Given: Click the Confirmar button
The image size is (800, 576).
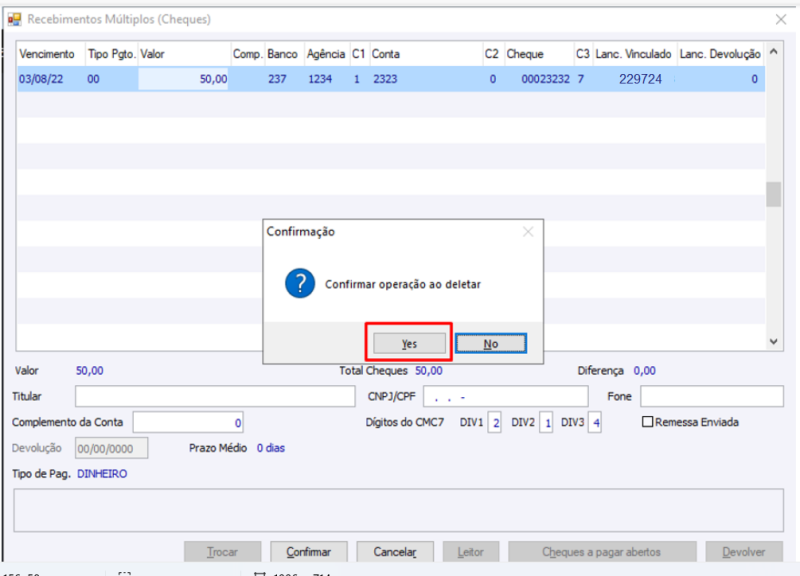Looking at the screenshot, I should (309, 552).
